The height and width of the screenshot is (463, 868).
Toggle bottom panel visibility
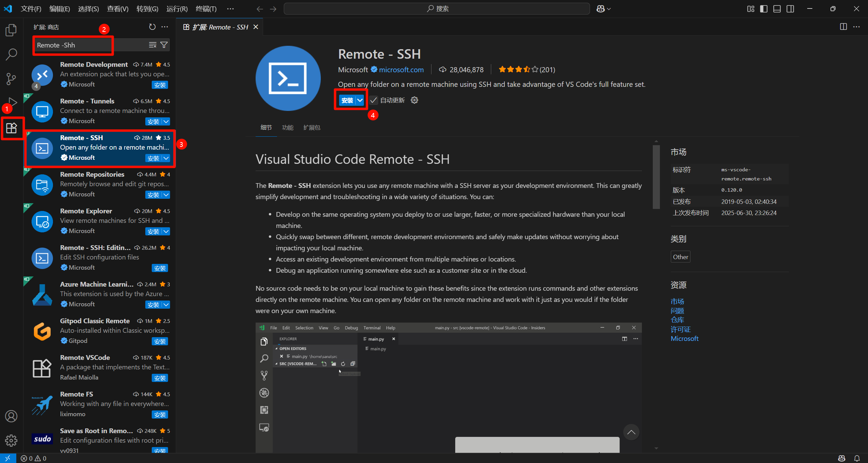pyautogui.click(x=777, y=9)
